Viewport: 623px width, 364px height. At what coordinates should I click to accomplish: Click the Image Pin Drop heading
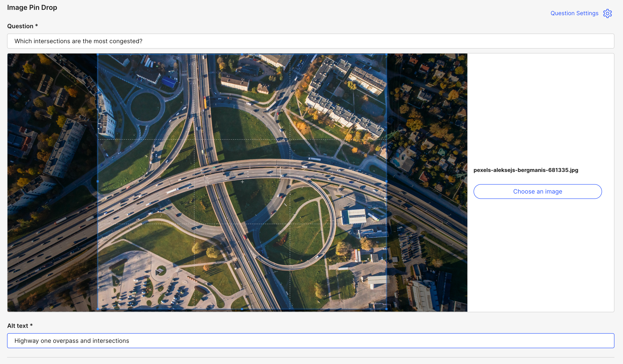coord(32,7)
